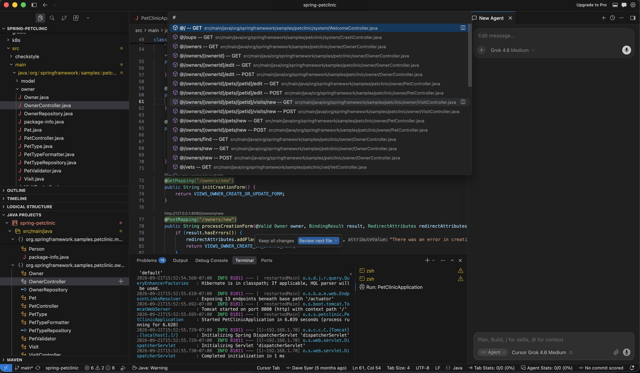Expand the k8s folder
This screenshot has height=373, width=640.
coord(16,40)
